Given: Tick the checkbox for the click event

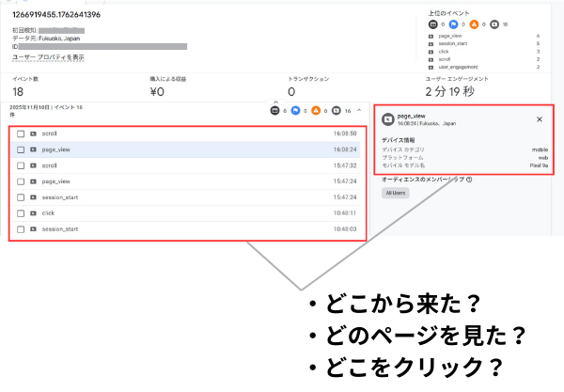Looking at the screenshot, I should [21, 213].
